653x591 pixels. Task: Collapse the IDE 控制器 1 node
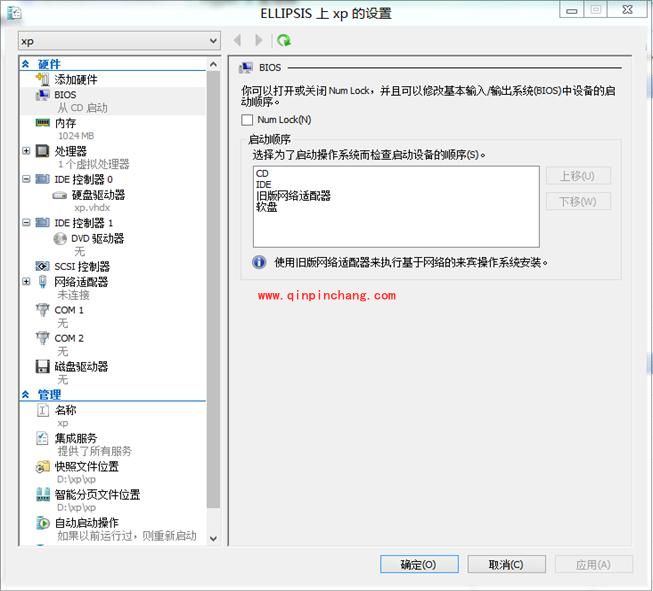(x=26, y=223)
